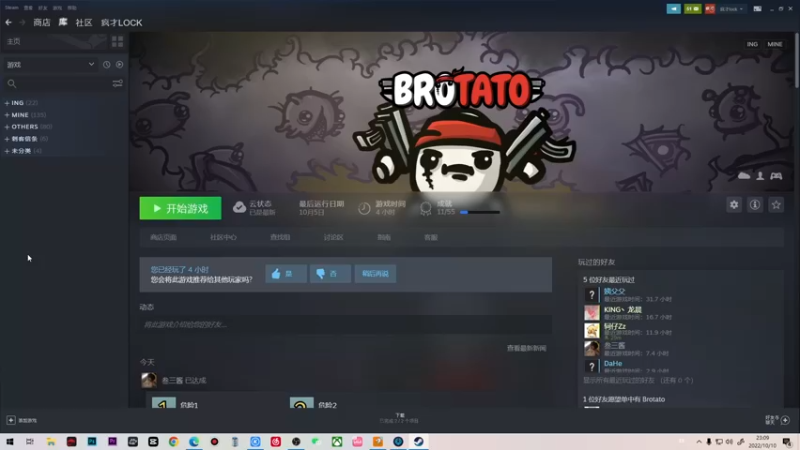Favorite Brotato with the star icon
This screenshot has height=450, width=800.
[x=776, y=205]
